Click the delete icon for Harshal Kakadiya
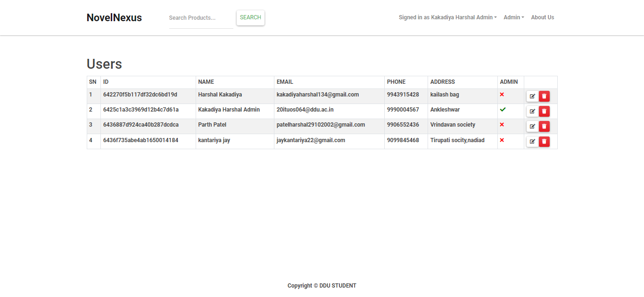 tap(544, 96)
